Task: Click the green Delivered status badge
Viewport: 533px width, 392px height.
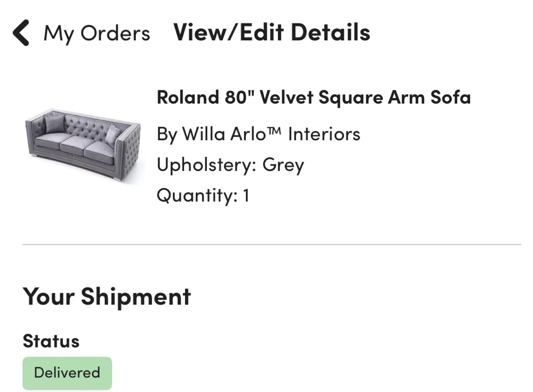Action: [x=67, y=373]
